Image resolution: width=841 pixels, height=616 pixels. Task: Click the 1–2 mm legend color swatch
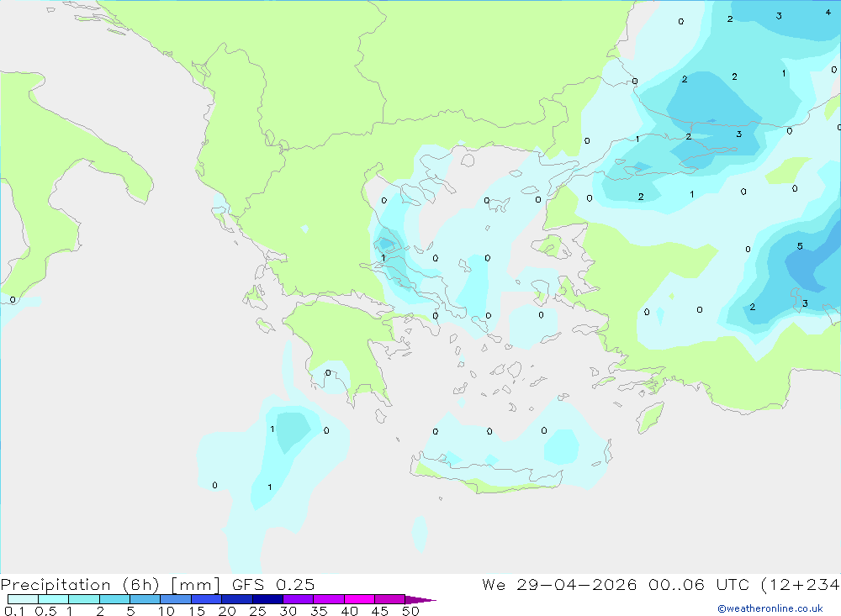pos(84,599)
